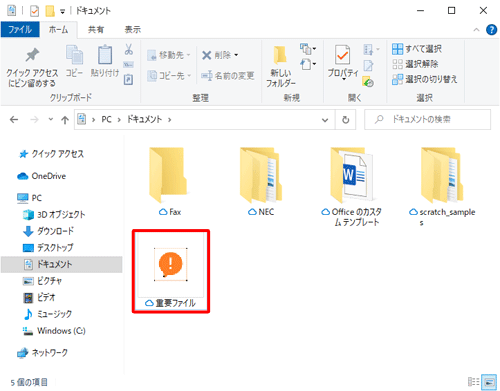Switch to details view icon in status bar

473,382
